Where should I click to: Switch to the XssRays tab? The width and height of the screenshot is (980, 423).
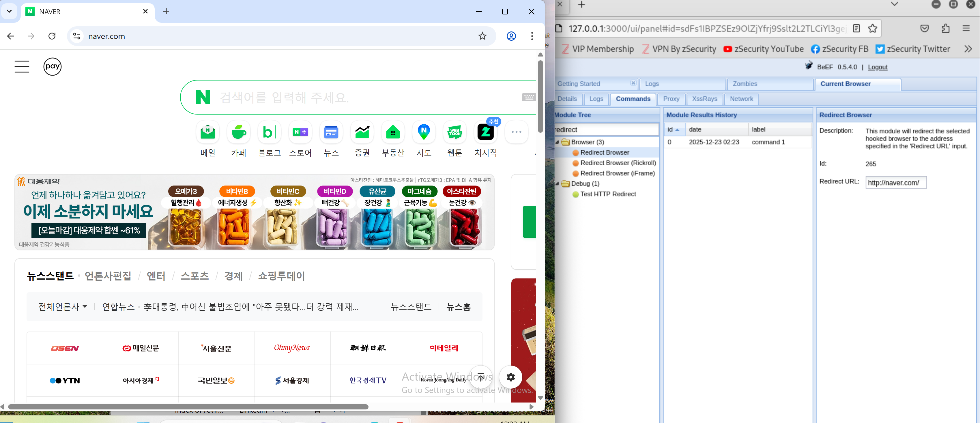[x=704, y=99]
